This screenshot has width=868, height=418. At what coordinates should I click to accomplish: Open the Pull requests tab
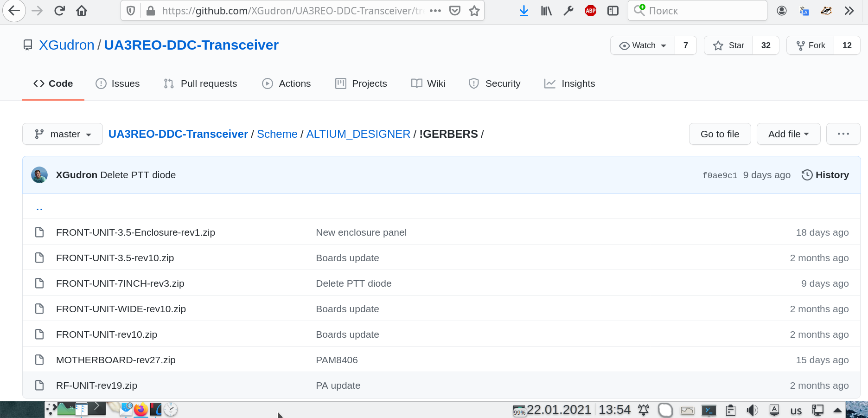200,84
